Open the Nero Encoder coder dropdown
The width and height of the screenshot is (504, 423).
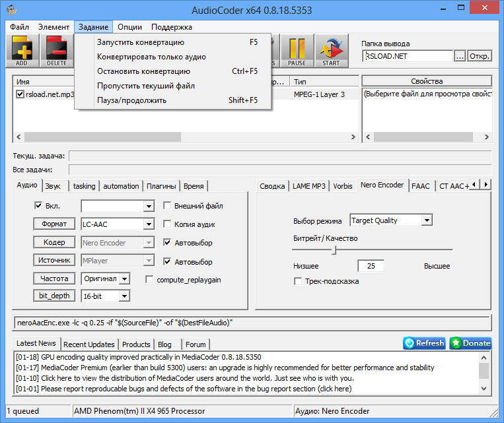149,242
